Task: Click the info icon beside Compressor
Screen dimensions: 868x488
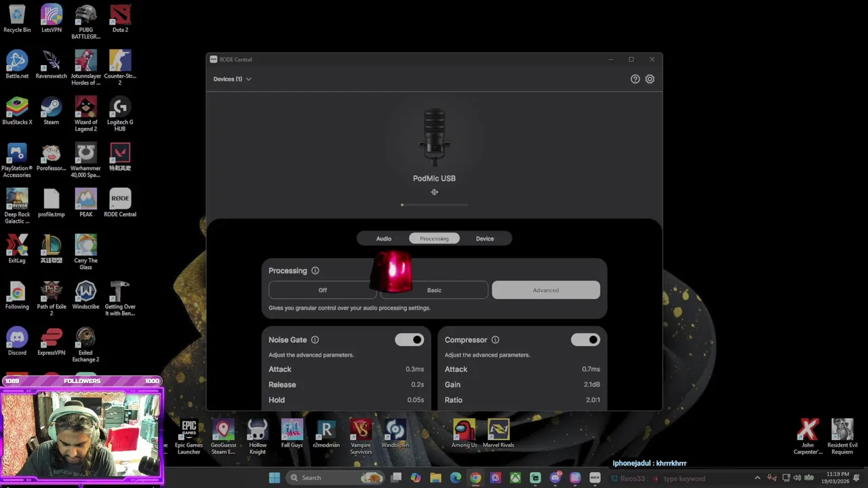Action: (495, 340)
